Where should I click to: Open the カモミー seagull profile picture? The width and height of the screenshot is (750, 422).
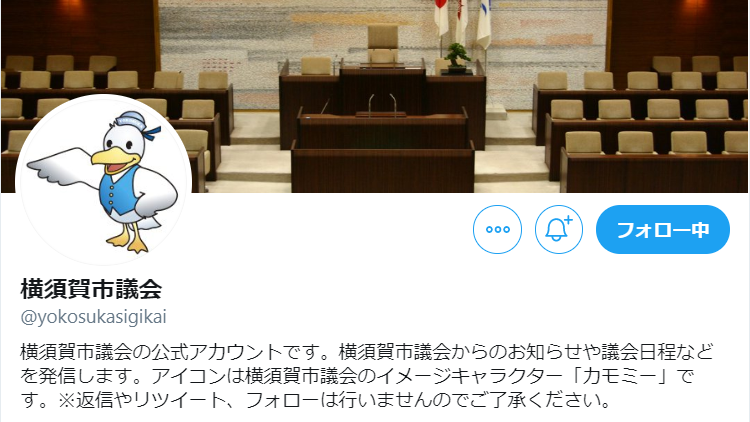(104, 181)
